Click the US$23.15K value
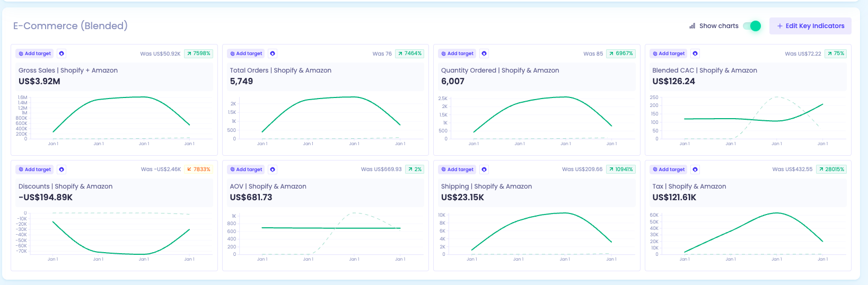Image resolution: width=868 pixels, height=285 pixels. tap(462, 198)
